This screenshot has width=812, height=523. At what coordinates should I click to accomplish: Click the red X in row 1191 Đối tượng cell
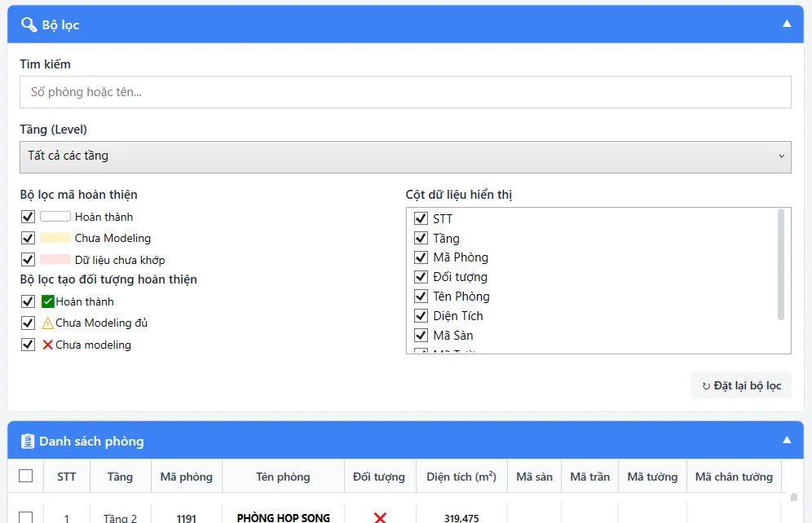point(380,517)
